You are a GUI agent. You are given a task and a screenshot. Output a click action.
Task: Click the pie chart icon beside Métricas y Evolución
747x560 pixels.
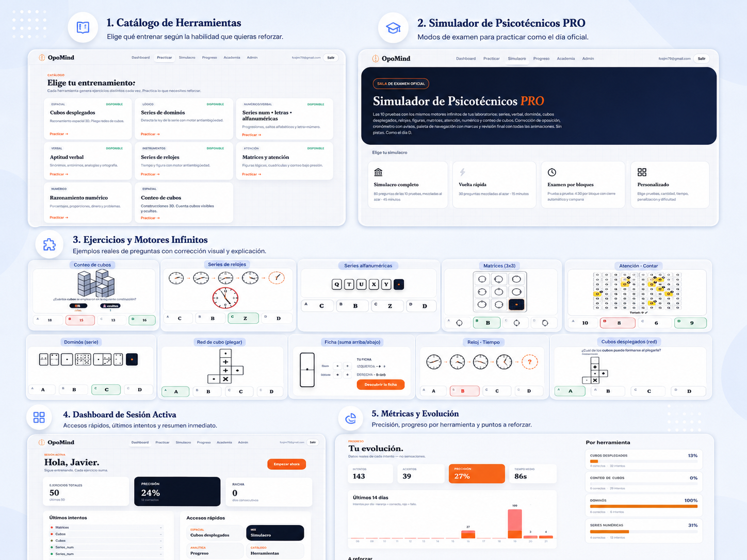click(351, 418)
